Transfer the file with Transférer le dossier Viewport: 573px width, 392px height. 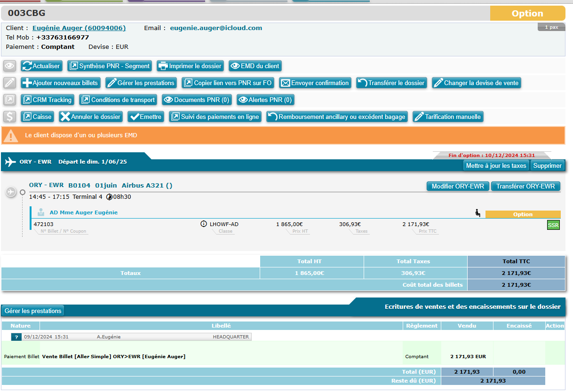(x=391, y=83)
